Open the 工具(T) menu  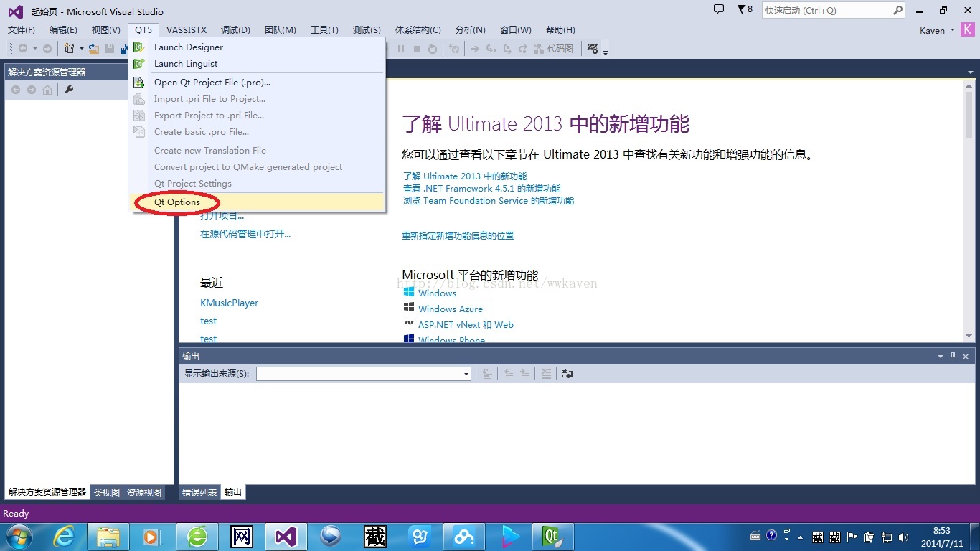[324, 29]
